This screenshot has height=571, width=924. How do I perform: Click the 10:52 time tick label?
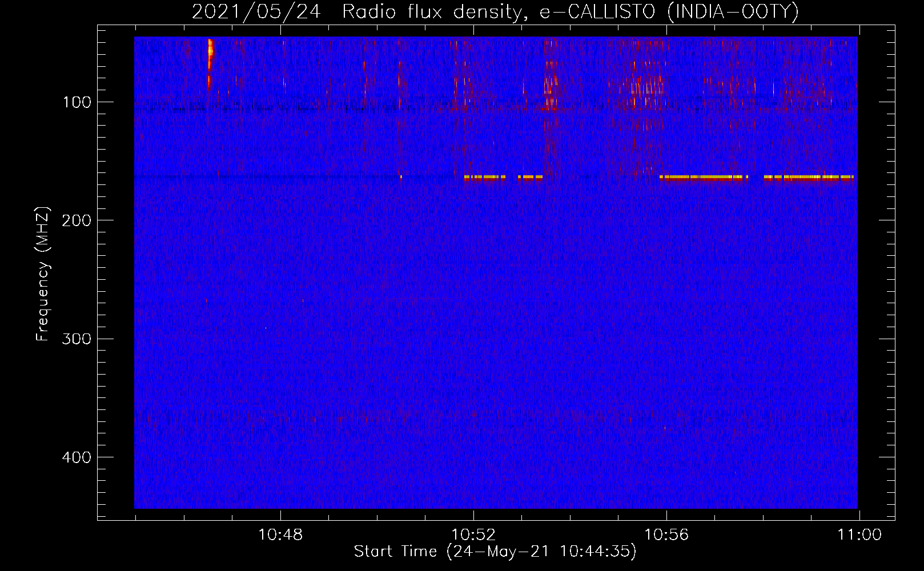(x=473, y=535)
